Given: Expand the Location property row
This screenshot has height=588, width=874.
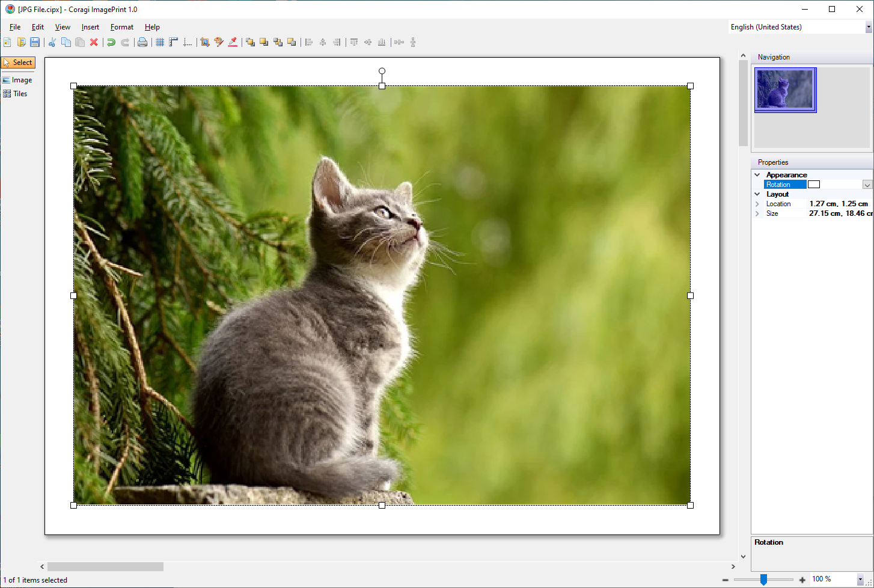Looking at the screenshot, I should point(757,204).
